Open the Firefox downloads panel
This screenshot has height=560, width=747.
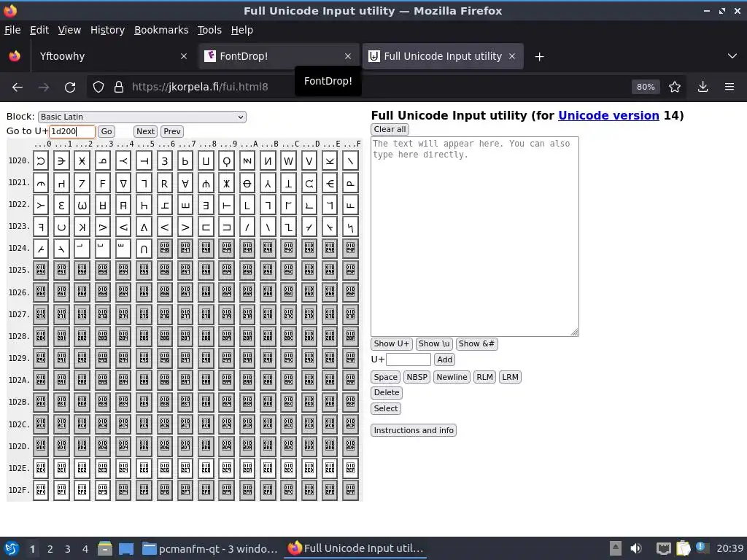coord(703,87)
